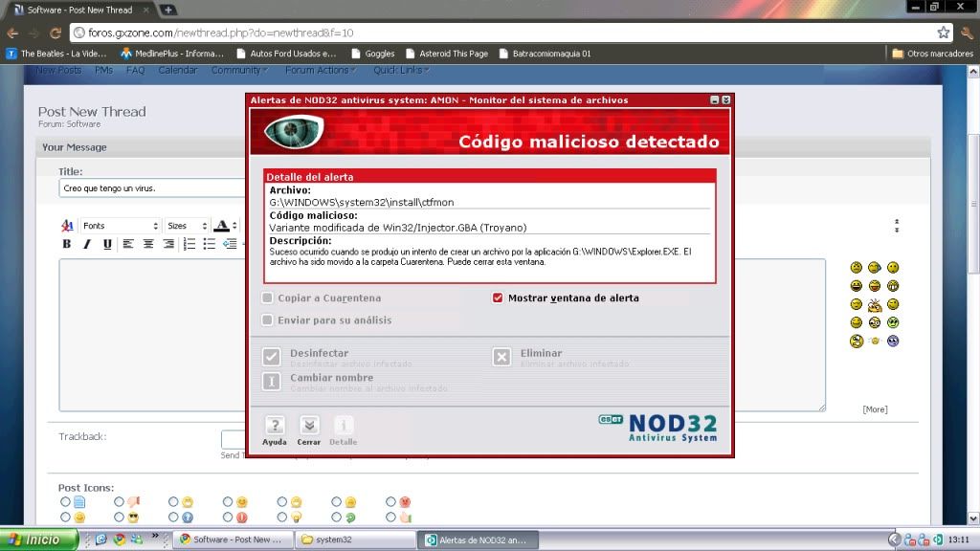Insert unordered bullet list
Image resolution: width=980 pixels, height=551 pixels.
[x=210, y=244]
